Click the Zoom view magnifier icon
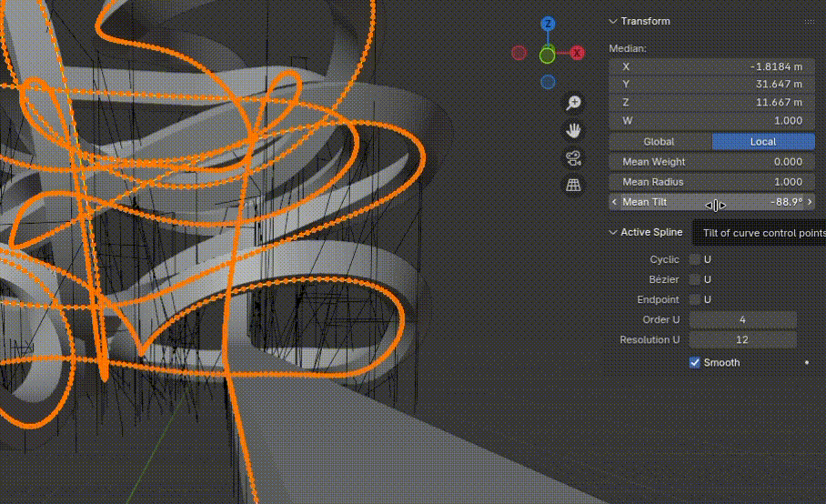The width and height of the screenshot is (826, 504). click(x=573, y=103)
